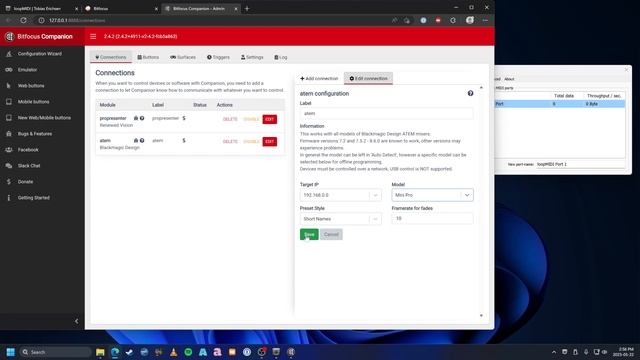Open a new browser tab

[x=247, y=9]
